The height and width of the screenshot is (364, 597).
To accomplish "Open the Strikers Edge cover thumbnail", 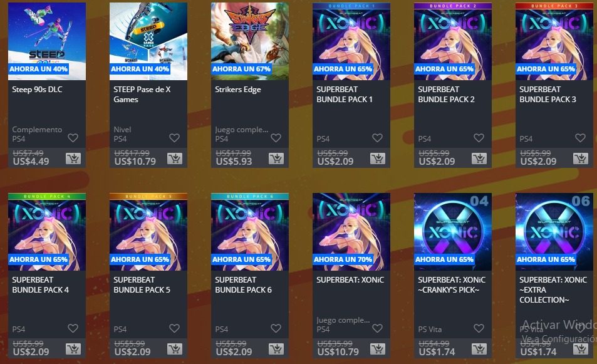I will pos(250,41).
